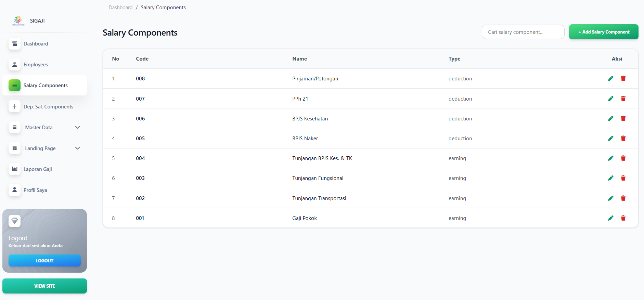
Task: Click the Dashboard sidebar icon
Action: (x=14, y=44)
